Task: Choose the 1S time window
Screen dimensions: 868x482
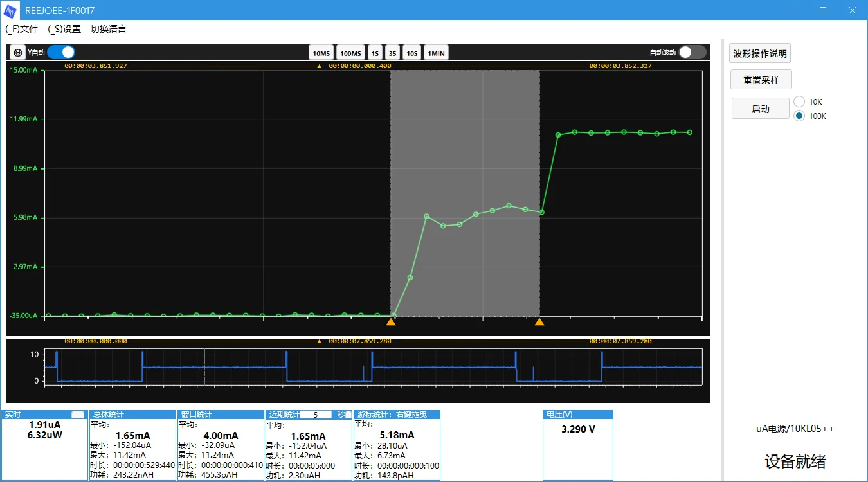Action: tap(375, 53)
